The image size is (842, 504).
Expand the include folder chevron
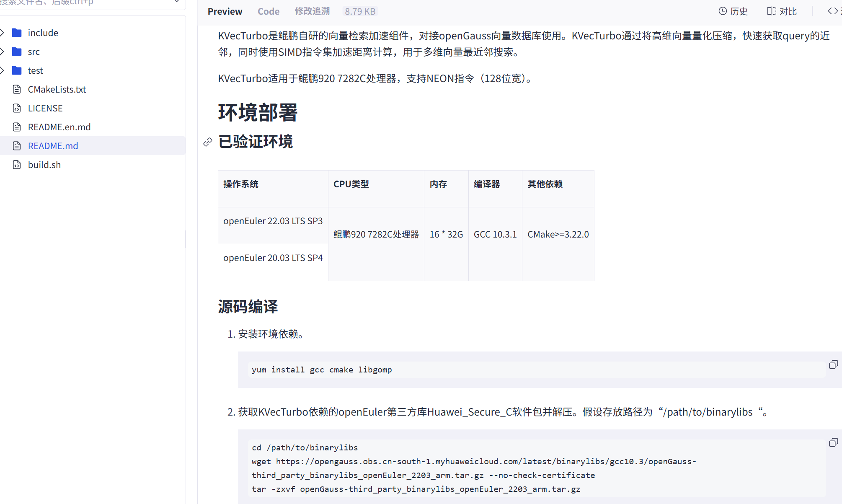(3, 33)
